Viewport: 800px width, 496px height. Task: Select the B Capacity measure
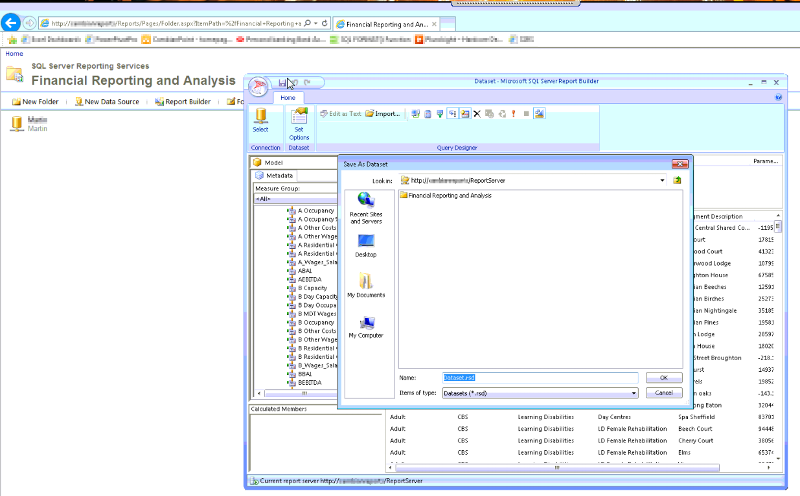point(312,288)
